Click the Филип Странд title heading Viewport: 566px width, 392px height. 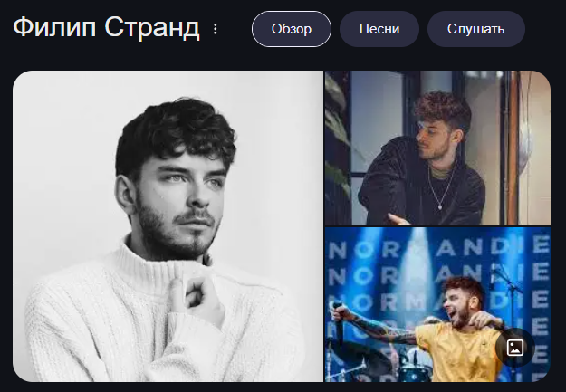106,27
